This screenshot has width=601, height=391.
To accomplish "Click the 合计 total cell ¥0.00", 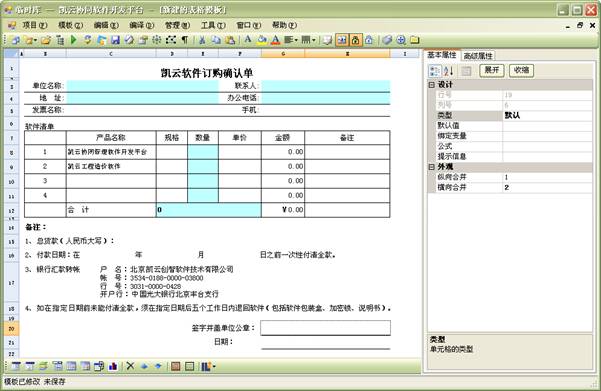I will 283,210.
